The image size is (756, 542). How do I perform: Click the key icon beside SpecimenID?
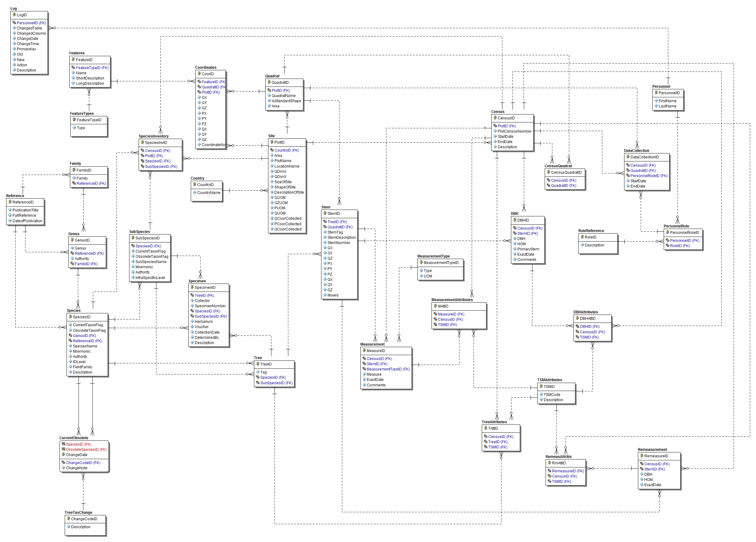(x=192, y=287)
